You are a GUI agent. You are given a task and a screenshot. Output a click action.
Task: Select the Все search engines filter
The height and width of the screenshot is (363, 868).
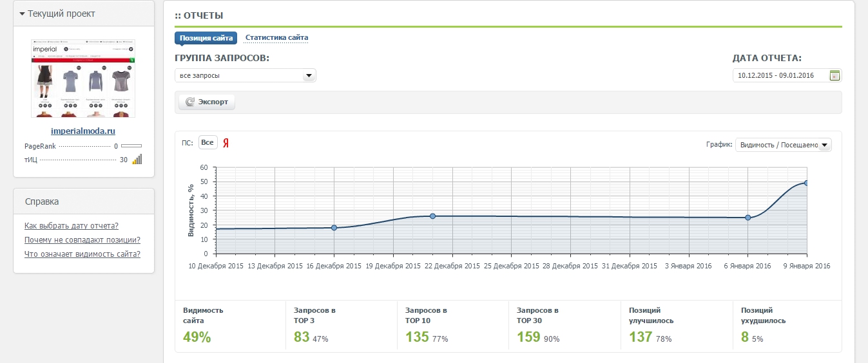pos(207,142)
